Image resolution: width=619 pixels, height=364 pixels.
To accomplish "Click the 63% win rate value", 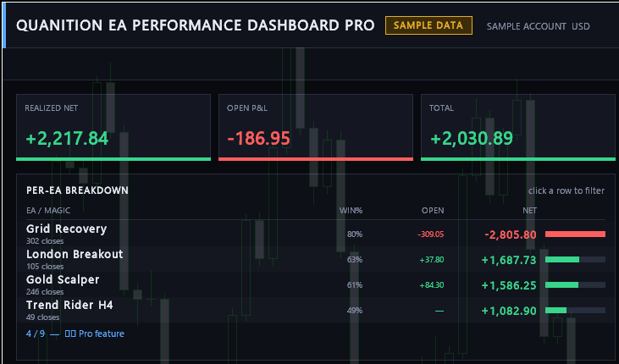I will 355,259.
